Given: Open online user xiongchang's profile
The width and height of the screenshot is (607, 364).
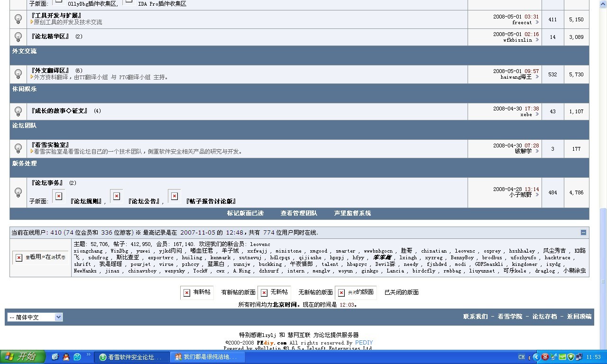Looking at the screenshot, I should pyautogui.click(x=88, y=251).
